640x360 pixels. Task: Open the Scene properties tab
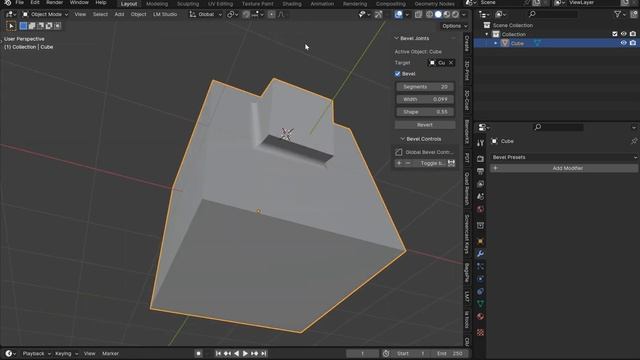480,197
